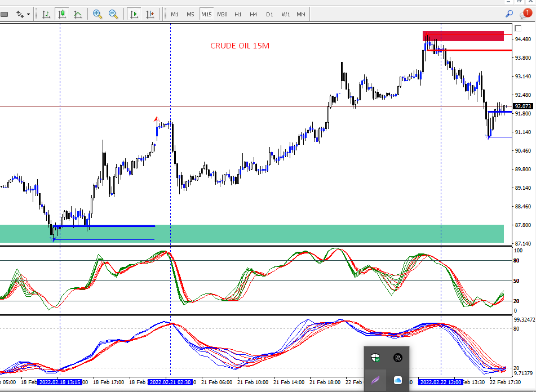Open the search magnifier icon
Screen dimensions: 536x392
[510, 14]
